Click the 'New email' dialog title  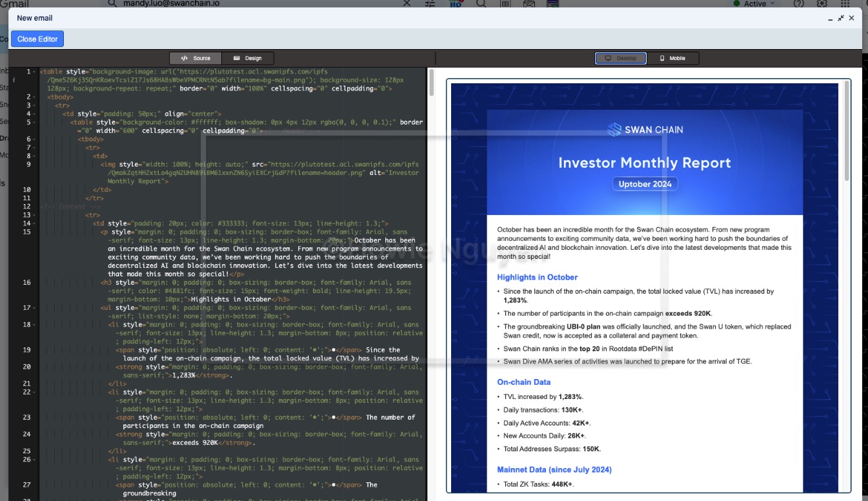tap(35, 18)
